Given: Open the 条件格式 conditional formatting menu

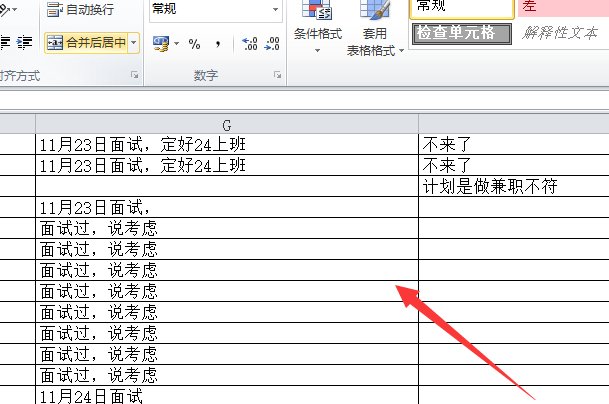Looking at the screenshot, I should pyautogui.click(x=317, y=27).
